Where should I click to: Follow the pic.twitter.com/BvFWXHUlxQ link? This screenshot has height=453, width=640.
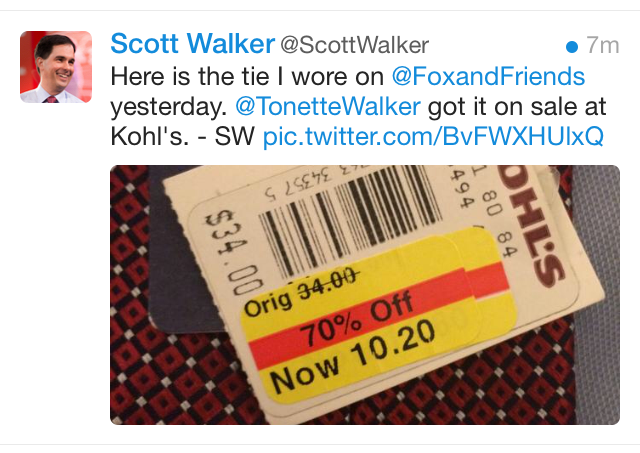coord(433,136)
